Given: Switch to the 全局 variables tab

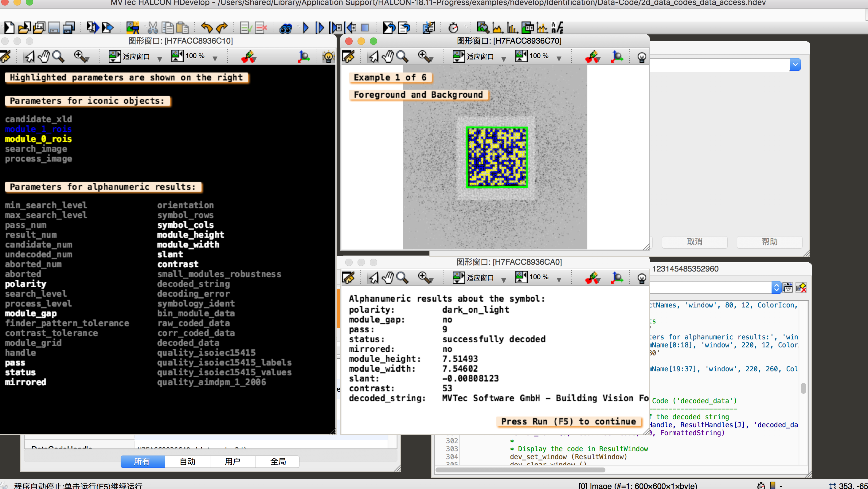Looking at the screenshot, I should pos(278,461).
